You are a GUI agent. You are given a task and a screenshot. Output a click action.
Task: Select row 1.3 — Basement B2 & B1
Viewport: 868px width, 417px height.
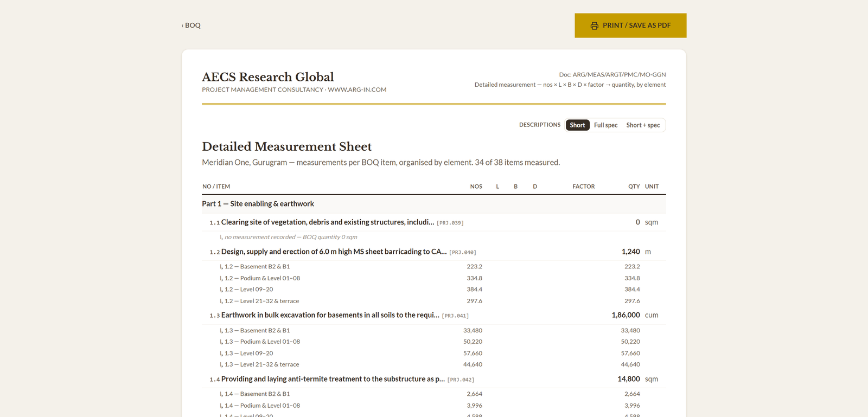[433, 330]
